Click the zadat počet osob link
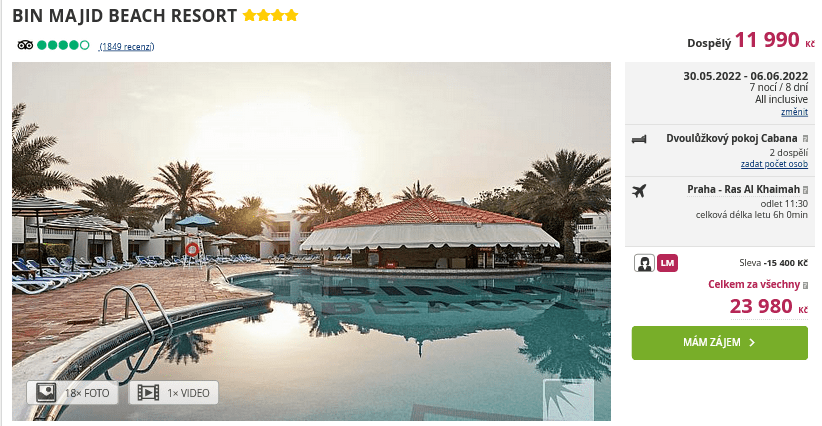Viewport: 822px width, 426px height. pos(774,164)
